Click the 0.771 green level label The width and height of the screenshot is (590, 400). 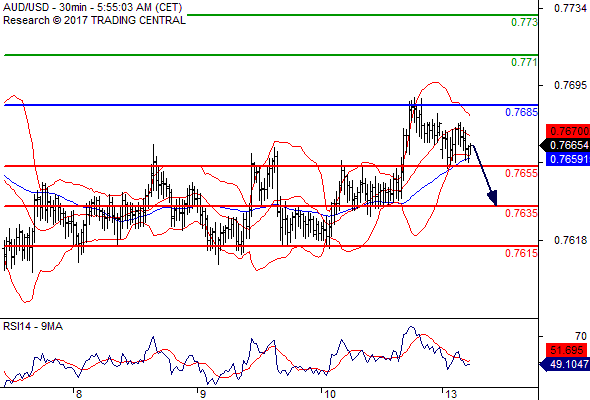pos(524,62)
